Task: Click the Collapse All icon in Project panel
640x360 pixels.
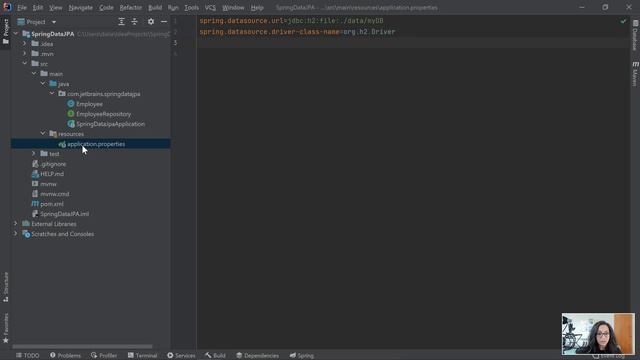Action: (134, 22)
